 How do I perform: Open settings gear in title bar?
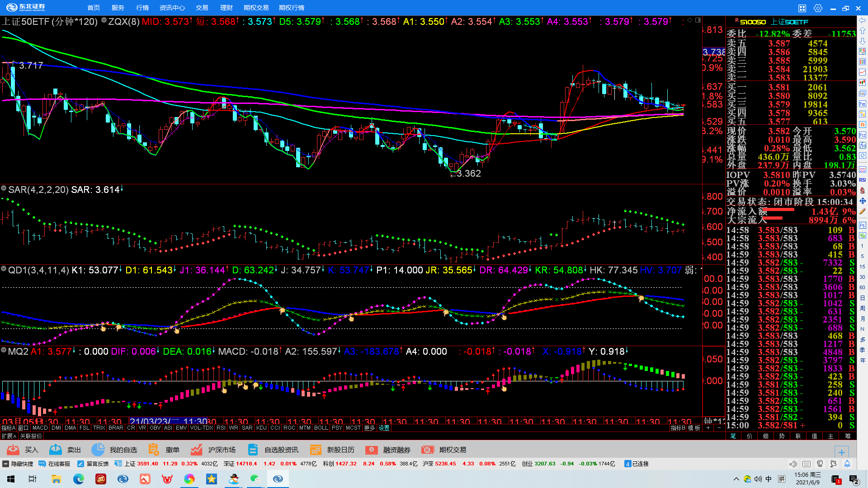coord(818,8)
